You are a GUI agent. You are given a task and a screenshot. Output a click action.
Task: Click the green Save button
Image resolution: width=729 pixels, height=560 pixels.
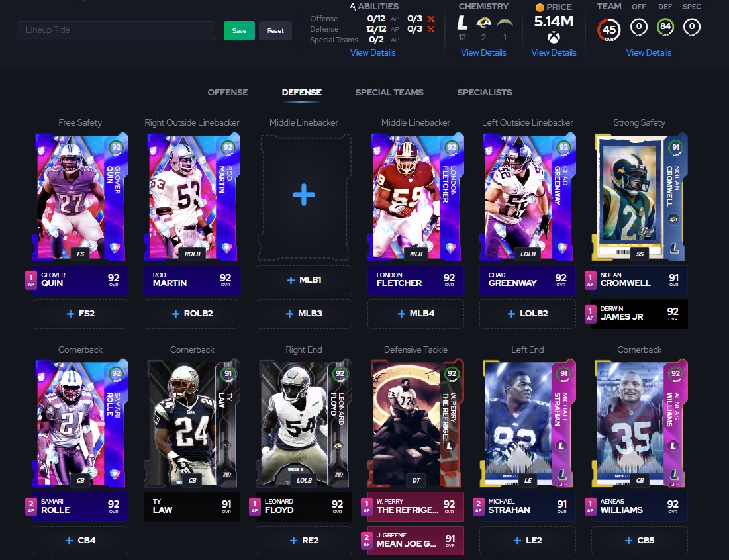(x=239, y=30)
